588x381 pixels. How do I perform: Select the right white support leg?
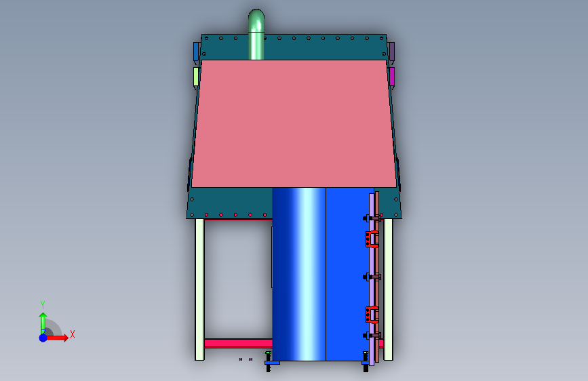[x=389, y=289]
